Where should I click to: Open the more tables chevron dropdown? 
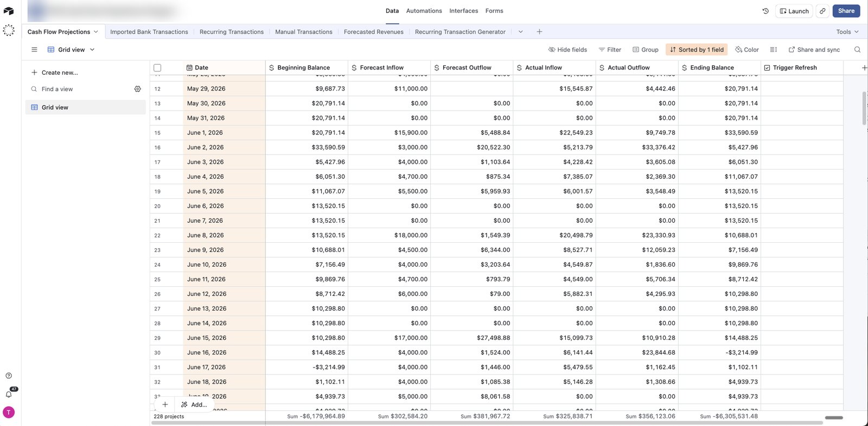pos(521,32)
